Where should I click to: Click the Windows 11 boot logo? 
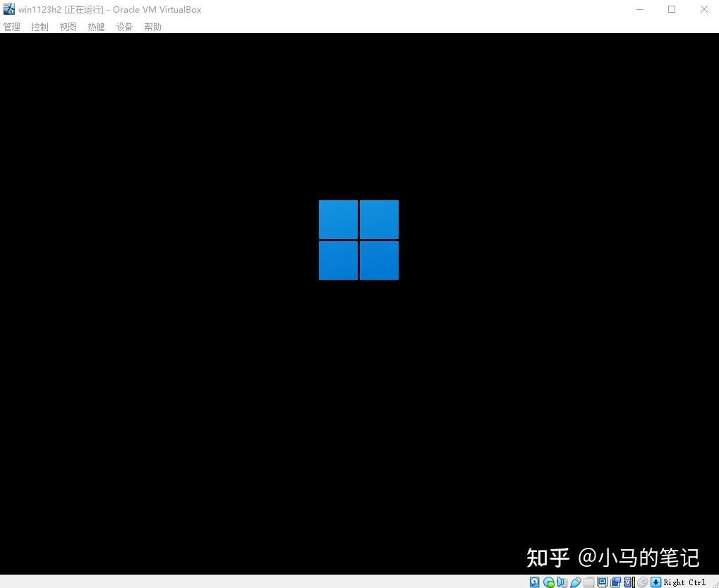pos(358,240)
